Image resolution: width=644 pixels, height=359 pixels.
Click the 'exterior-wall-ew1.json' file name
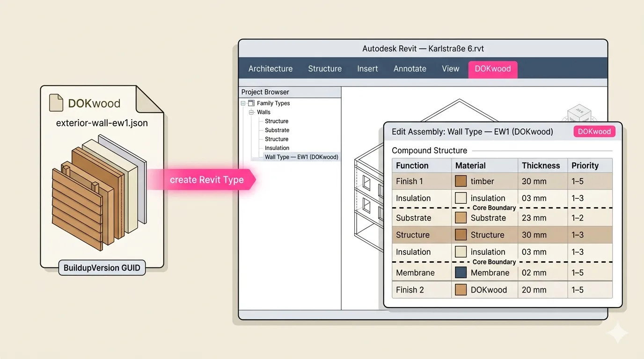102,124
